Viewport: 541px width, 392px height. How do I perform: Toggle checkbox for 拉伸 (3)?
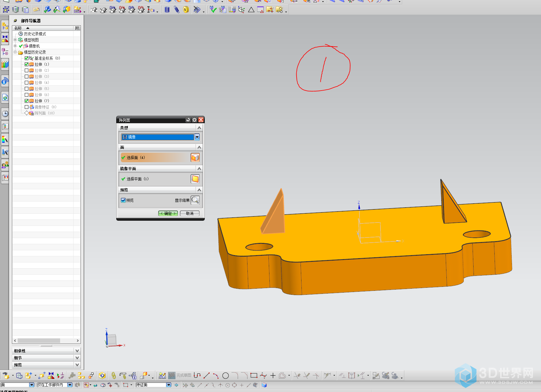(x=27, y=77)
